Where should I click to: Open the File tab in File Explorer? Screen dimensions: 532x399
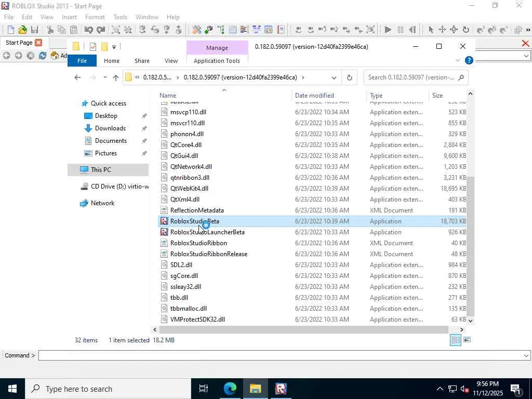coord(82,61)
